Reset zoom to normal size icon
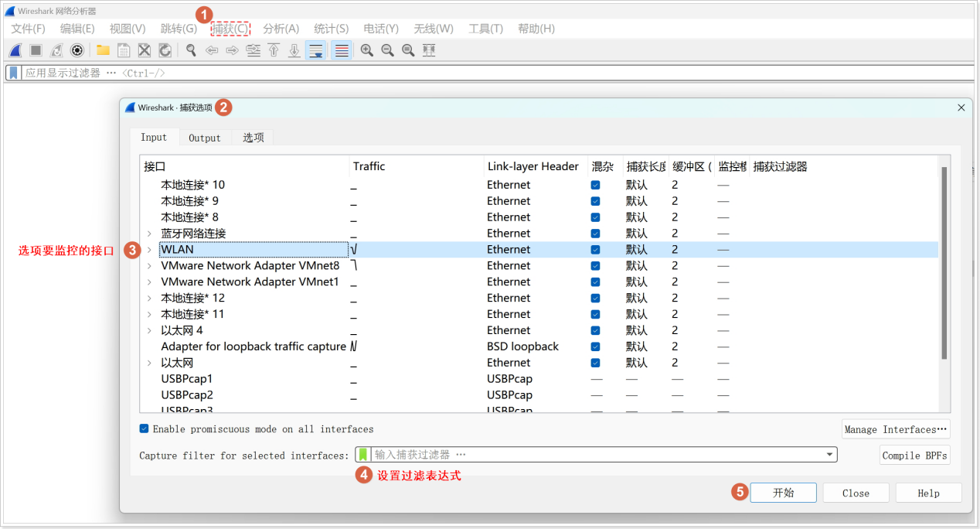980x529 pixels. point(408,50)
